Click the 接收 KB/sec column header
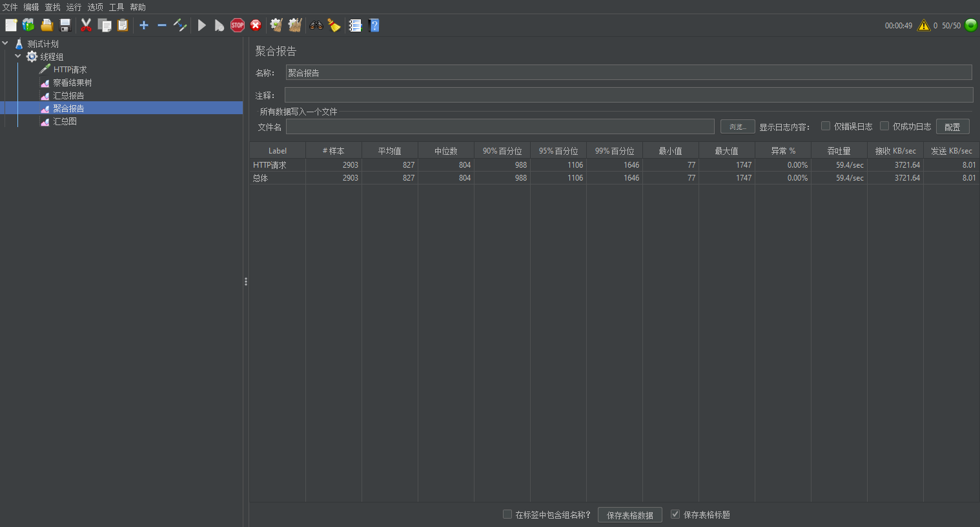Viewport: 980px width, 527px height. pyautogui.click(x=895, y=150)
